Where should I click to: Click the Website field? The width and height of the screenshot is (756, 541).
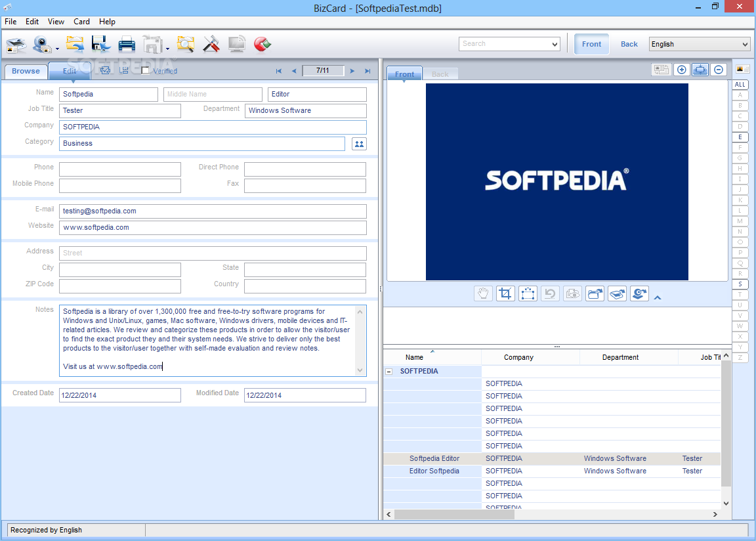(x=213, y=228)
